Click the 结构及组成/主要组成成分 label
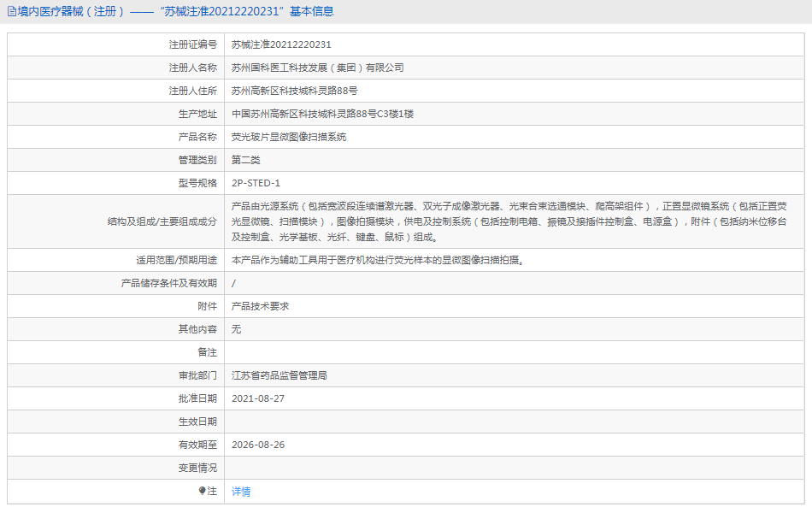The width and height of the screenshot is (812, 513). click(x=162, y=221)
